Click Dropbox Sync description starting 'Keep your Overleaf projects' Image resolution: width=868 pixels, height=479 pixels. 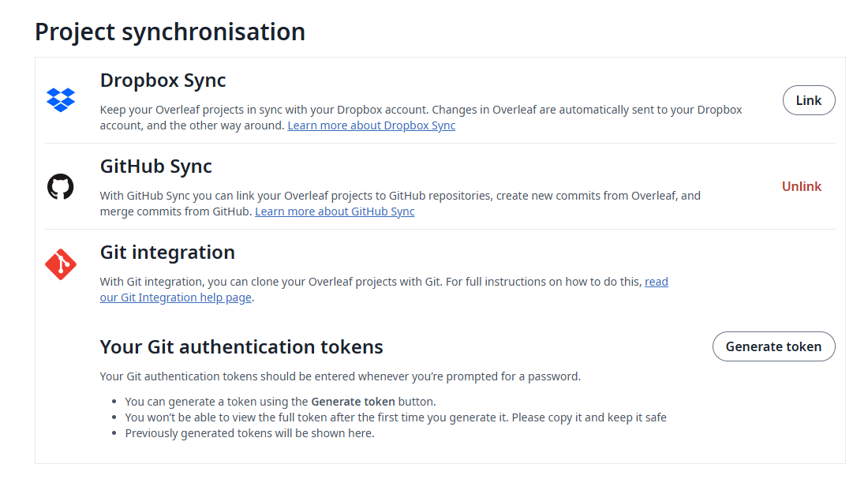point(421,118)
